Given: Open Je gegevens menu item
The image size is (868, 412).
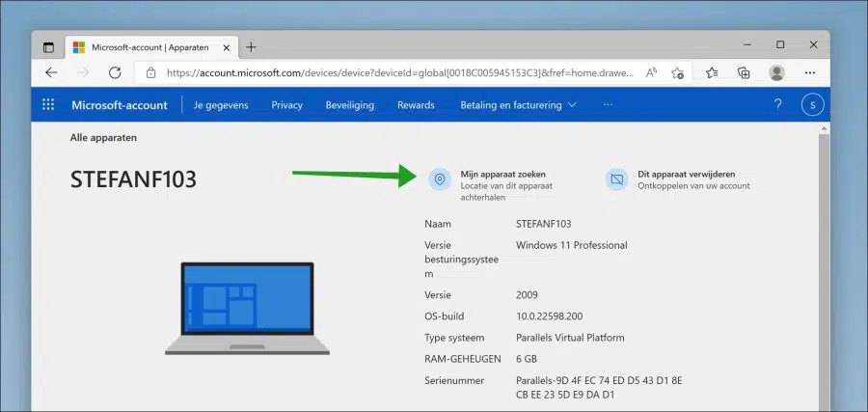Looking at the screenshot, I should pyautogui.click(x=221, y=104).
